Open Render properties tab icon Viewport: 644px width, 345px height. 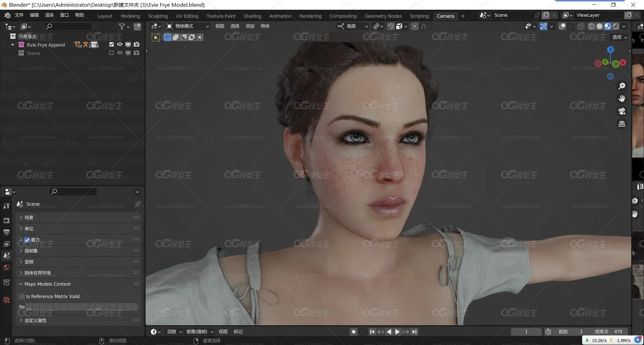6,220
